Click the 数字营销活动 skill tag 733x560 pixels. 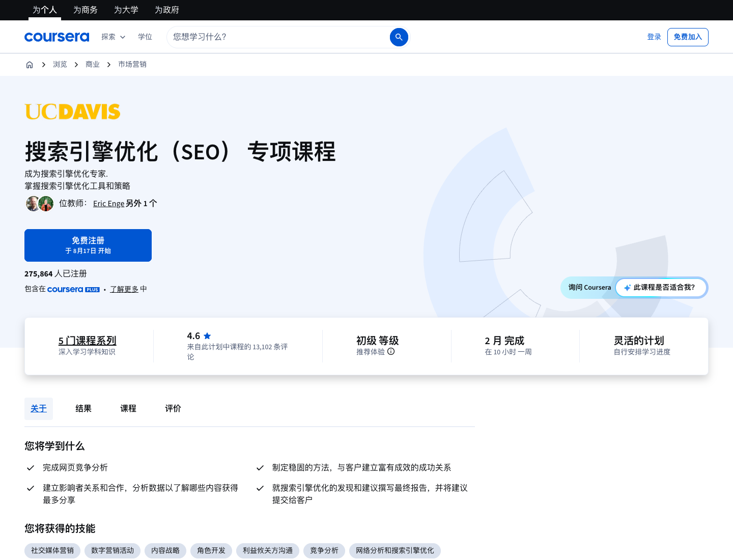[x=112, y=551]
